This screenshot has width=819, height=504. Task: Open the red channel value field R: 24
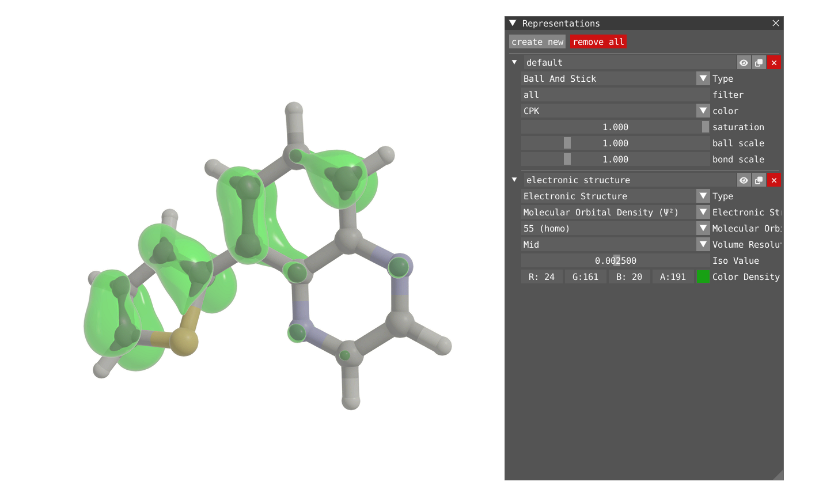[541, 276]
